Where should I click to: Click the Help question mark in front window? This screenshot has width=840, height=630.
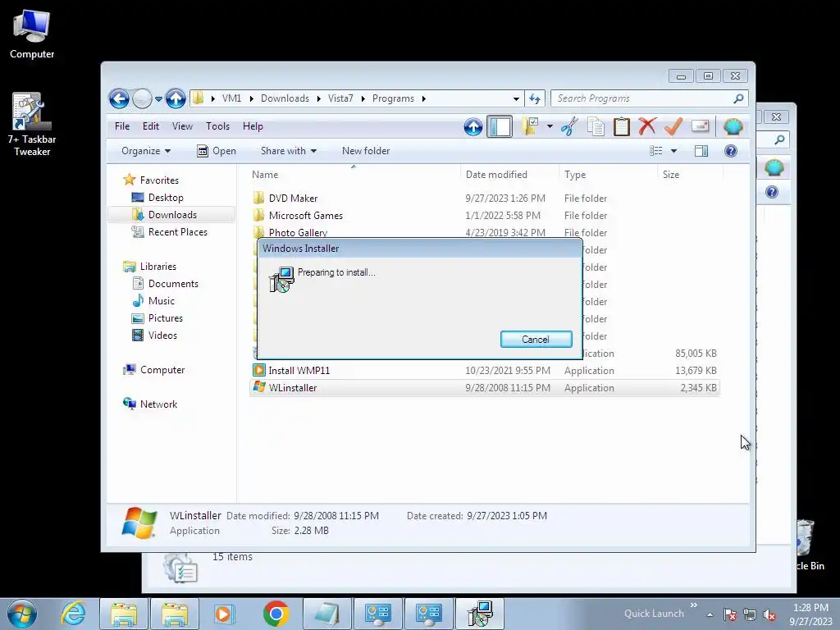[x=731, y=151]
